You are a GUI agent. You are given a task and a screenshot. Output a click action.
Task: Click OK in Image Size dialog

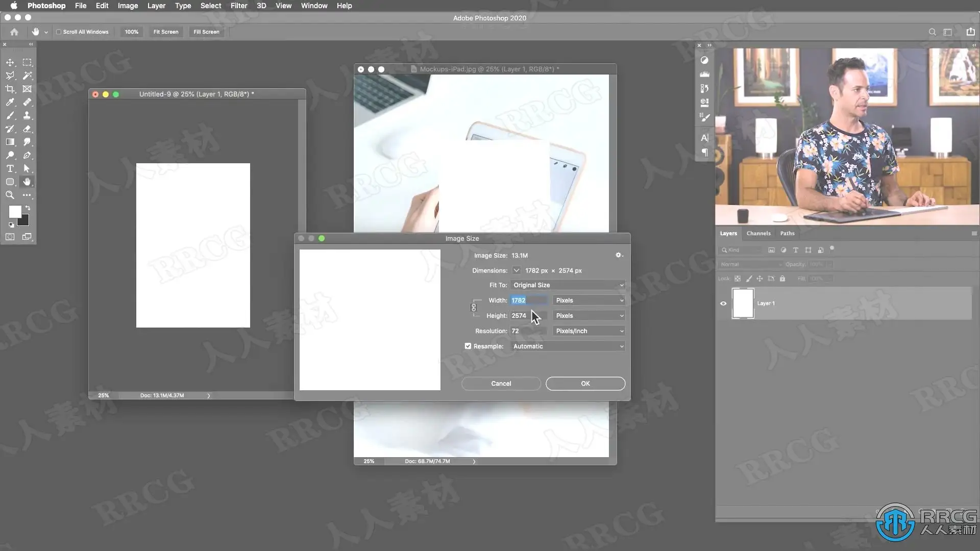pos(585,384)
